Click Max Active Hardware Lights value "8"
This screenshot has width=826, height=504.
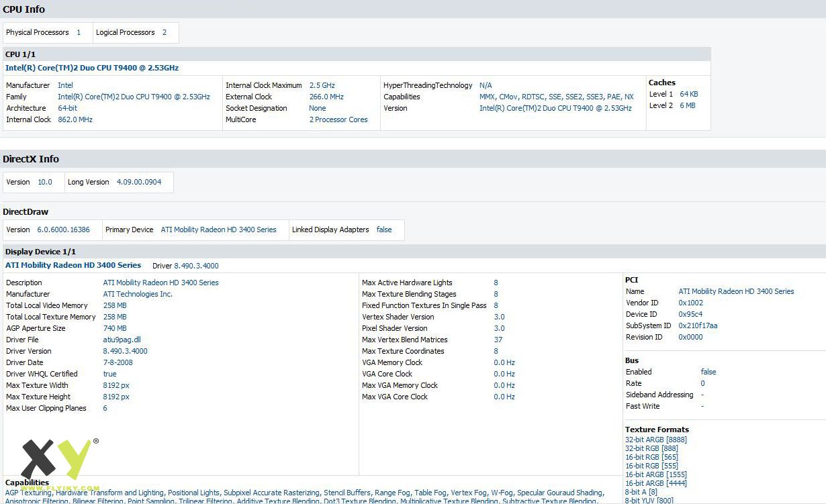coord(496,283)
